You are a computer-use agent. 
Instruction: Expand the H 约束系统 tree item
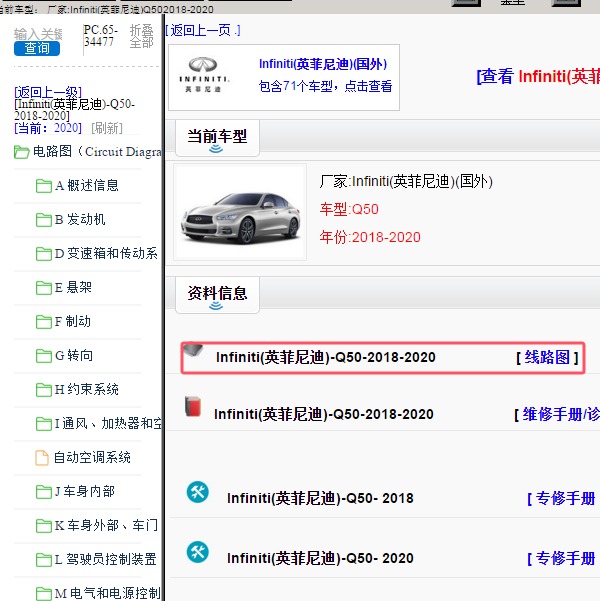87,389
